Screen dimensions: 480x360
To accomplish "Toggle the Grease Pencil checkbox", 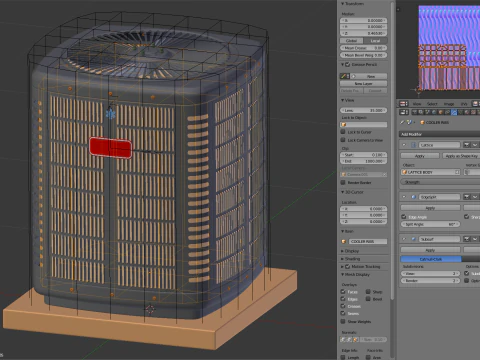I will pos(348,64).
